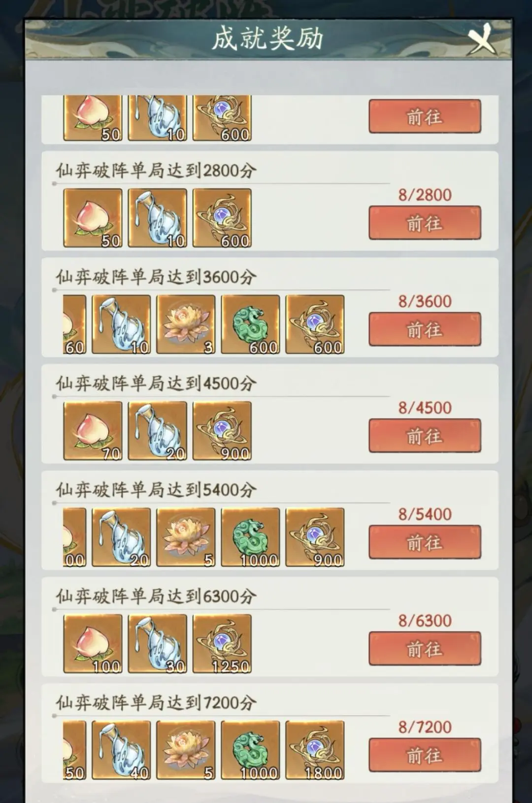Click 前往 button for the 3600分 achievement

(x=425, y=330)
